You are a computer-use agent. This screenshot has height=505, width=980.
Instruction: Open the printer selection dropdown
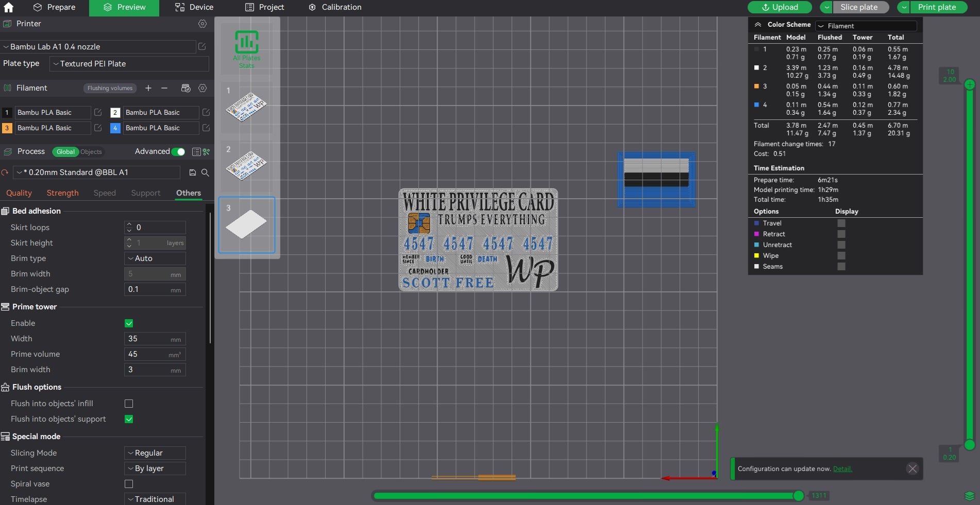[x=98, y=46]
